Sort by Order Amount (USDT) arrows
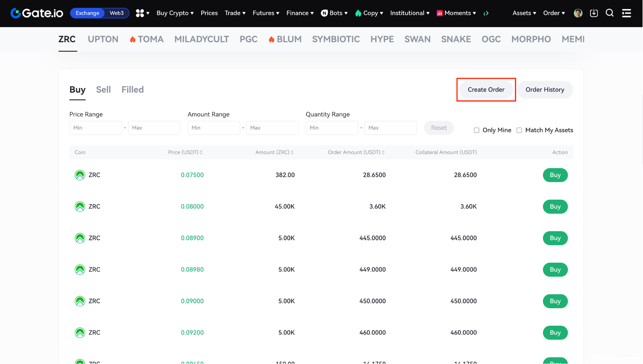The image size is (643, 364). (383, 152)
